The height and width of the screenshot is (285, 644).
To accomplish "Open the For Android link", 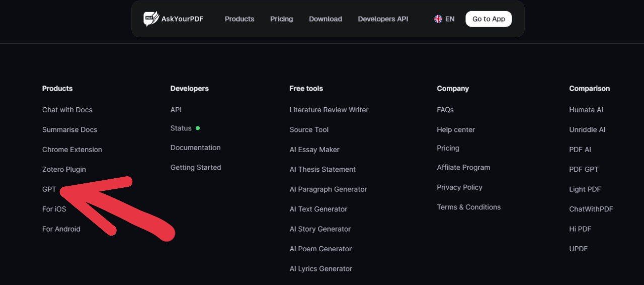I will click(x=61, y=229).
